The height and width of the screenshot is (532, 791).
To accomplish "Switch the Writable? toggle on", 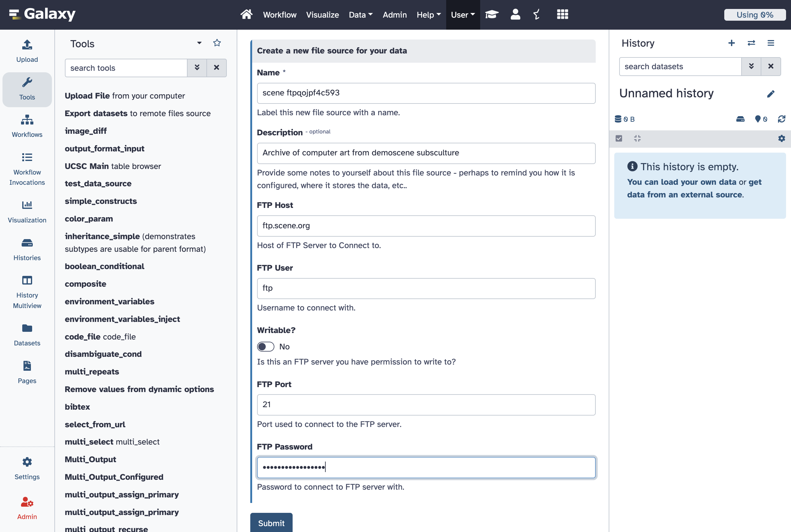I will click(x=266, y=346).
